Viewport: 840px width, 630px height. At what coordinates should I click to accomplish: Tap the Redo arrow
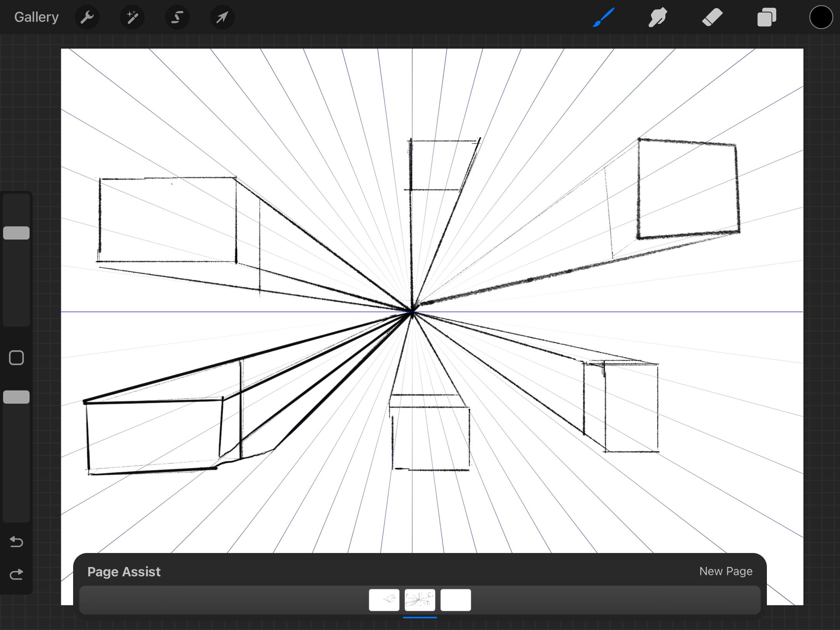(16, 574)
